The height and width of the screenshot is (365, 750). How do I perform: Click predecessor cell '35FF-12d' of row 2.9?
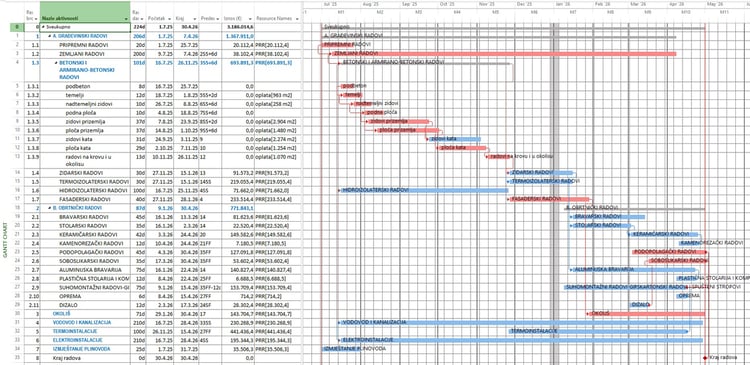click(210, 288)
